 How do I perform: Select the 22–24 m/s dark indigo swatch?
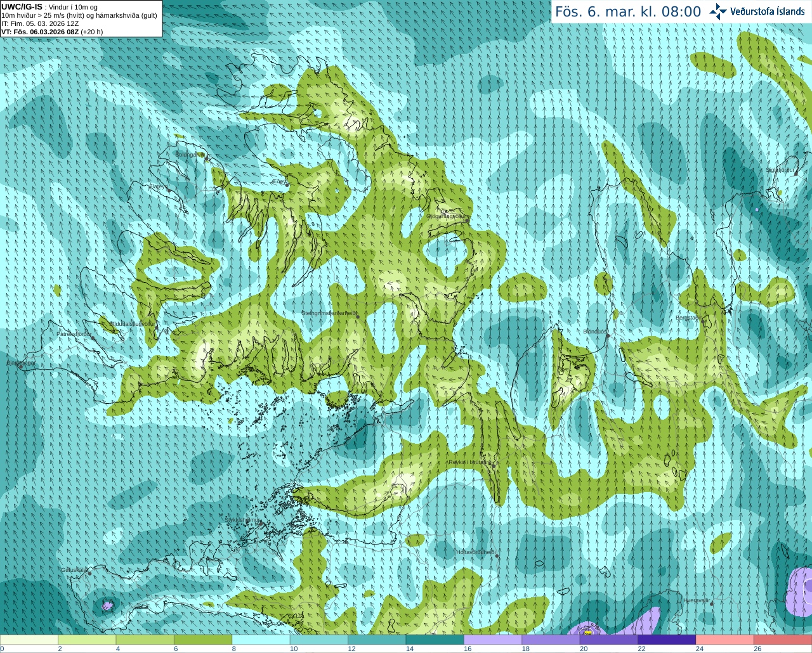pyautogui.click(x=667, y=640)
